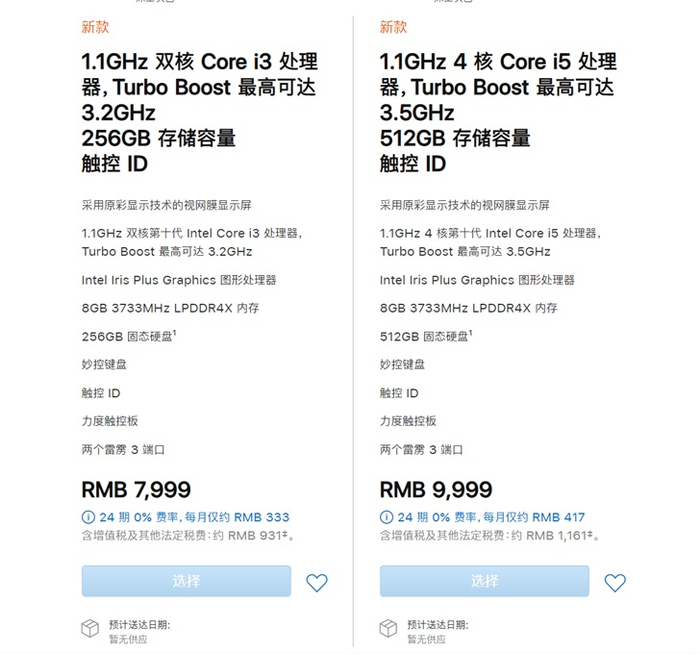The height and width of the screenshot is (654, 700).
Task: Click footnote 1 after 512GB 固态硬盘
Action: click(472, 333)
